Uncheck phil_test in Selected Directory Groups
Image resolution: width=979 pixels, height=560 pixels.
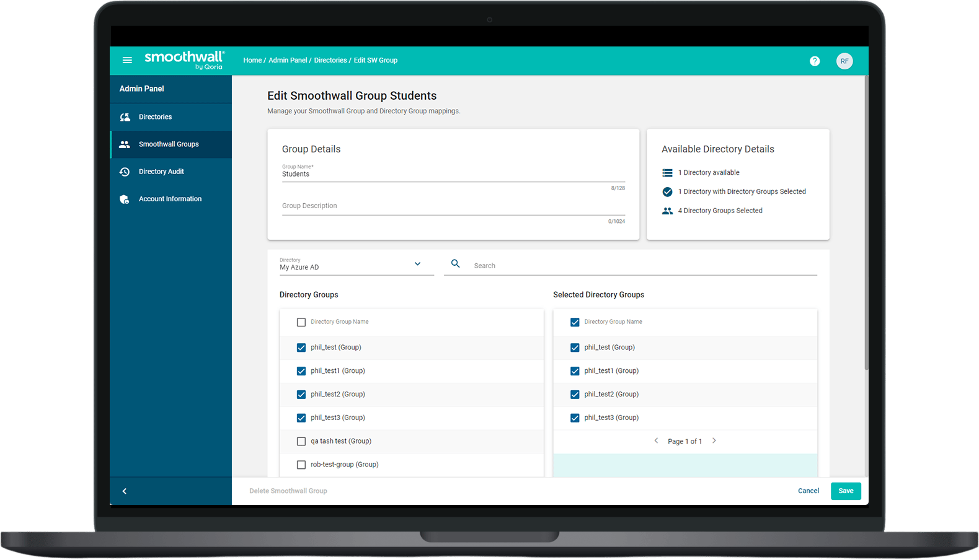[575, 348]
